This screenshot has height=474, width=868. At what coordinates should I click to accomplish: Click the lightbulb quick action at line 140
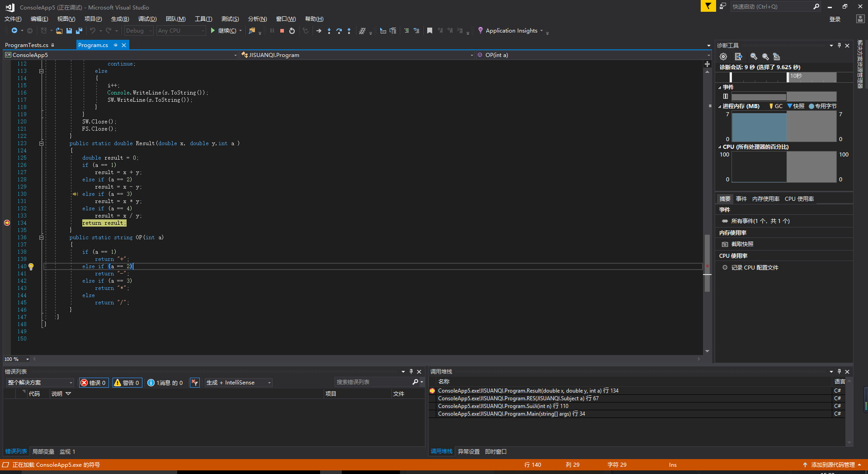click(31, 267)
